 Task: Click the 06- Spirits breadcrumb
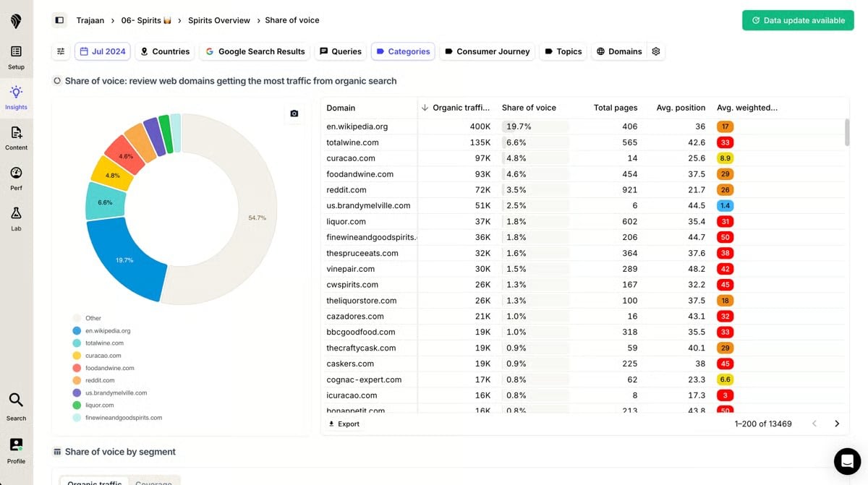[x=147, y=20]
